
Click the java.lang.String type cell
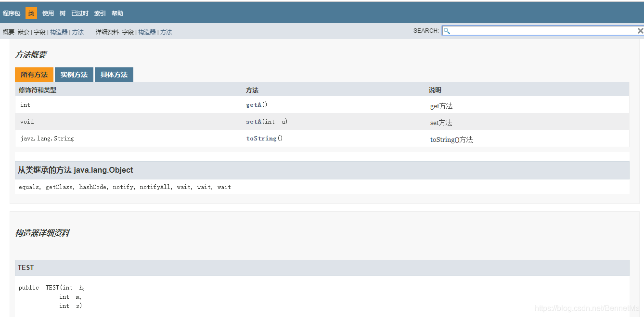click(47, 138)
